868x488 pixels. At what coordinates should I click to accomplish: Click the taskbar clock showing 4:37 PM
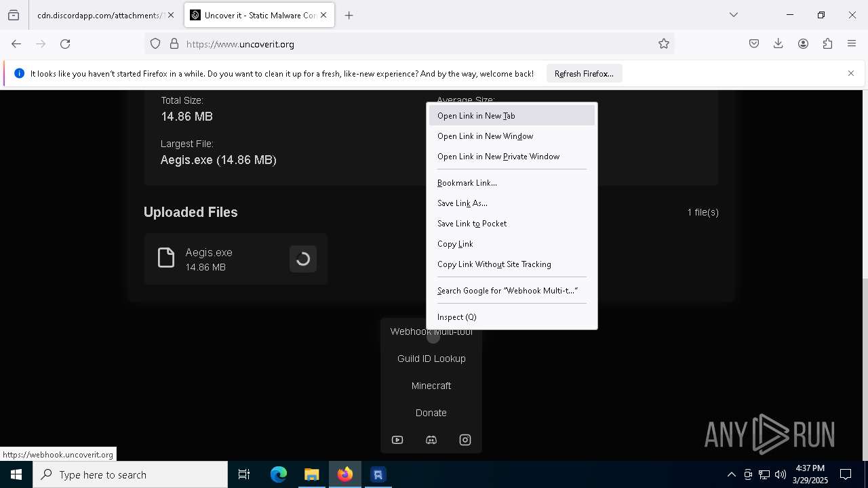pos(810,474)
